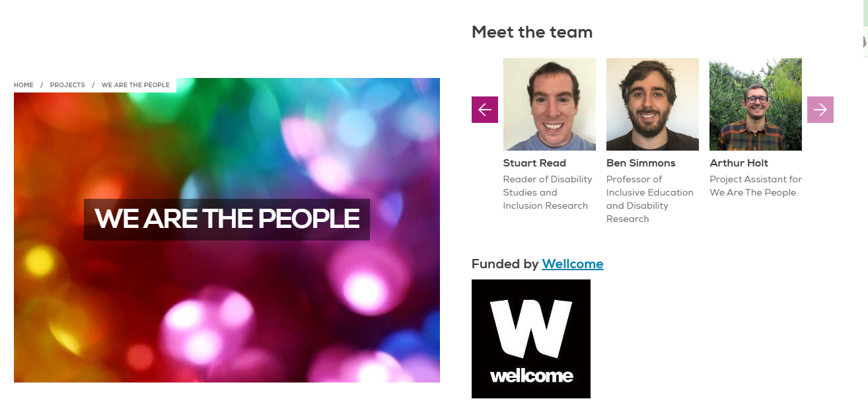Image resolution: width=868 pixels, height=403 pixels.
Task: Open the Projects breadcrumb link
Action: 67,85
